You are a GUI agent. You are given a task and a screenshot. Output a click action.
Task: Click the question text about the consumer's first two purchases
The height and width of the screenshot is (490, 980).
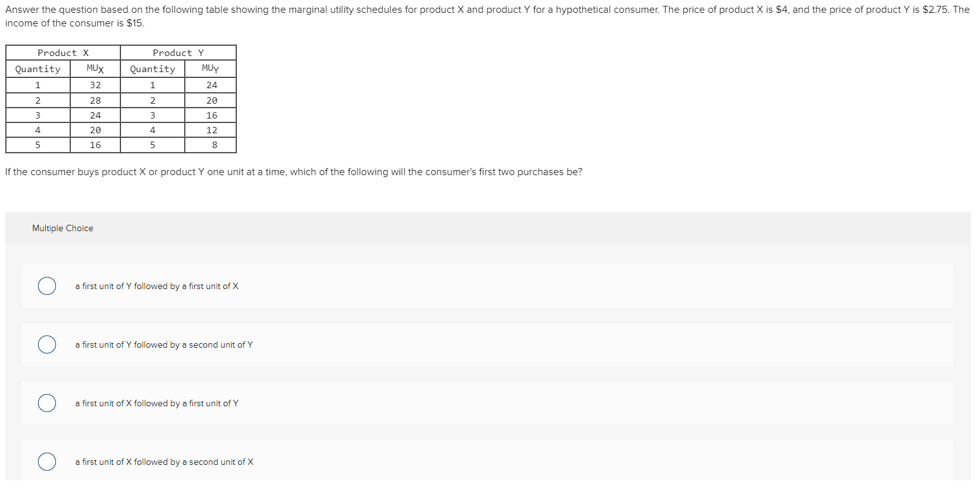tap(293, 171)
